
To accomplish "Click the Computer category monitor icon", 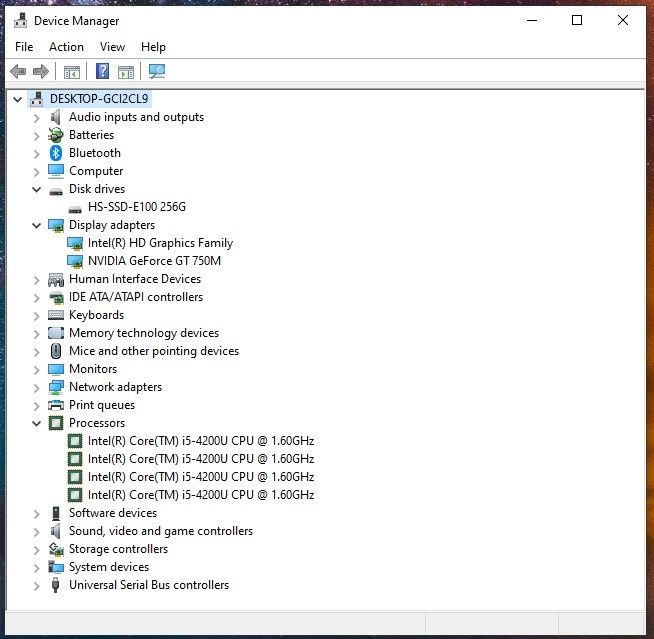I will click(x=56, y=171).
